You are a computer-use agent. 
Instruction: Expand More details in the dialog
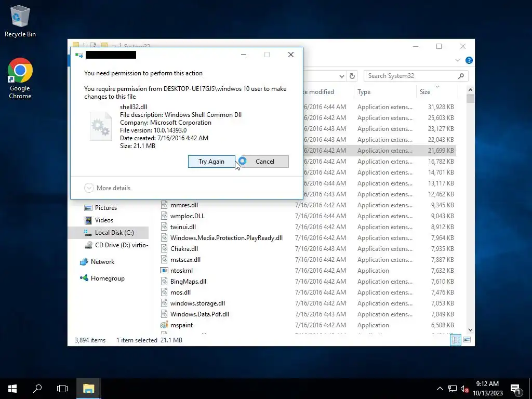click(x=108, y=188)
